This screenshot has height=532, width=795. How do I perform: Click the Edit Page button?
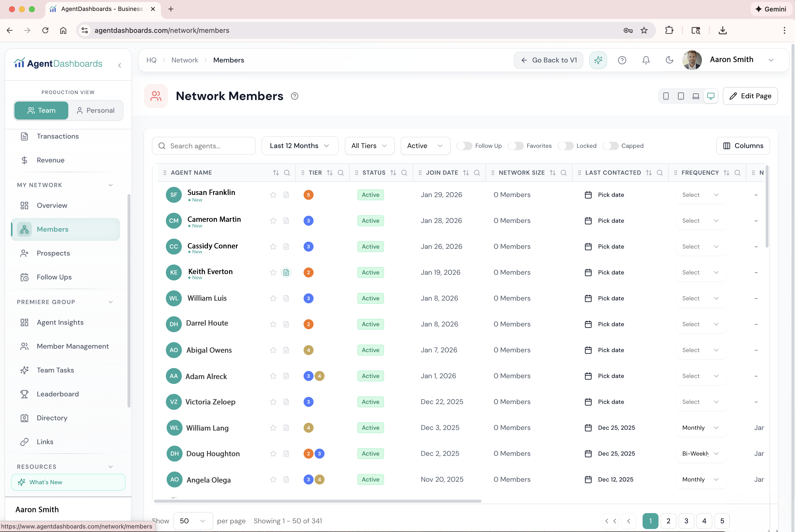click(x=750, y=96)
